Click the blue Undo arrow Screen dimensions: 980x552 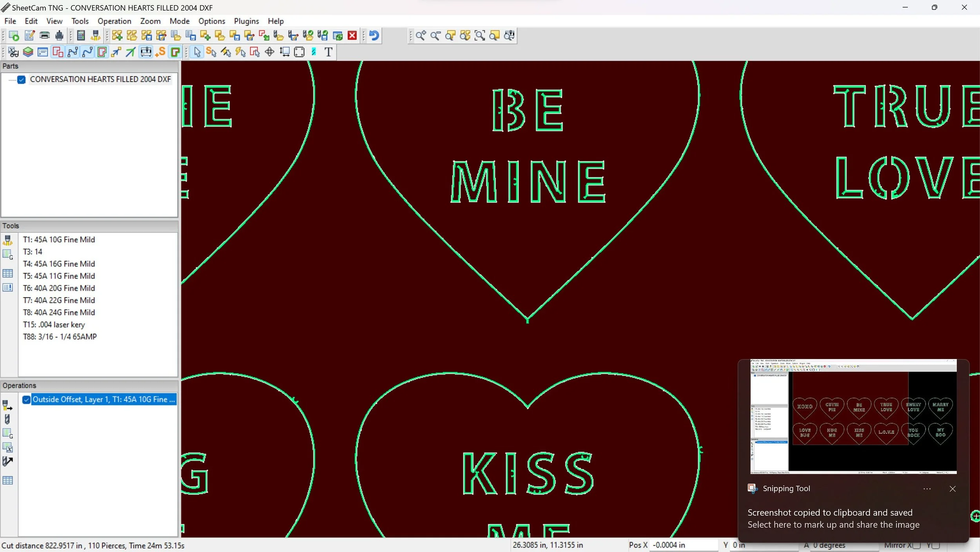[374, 36]
